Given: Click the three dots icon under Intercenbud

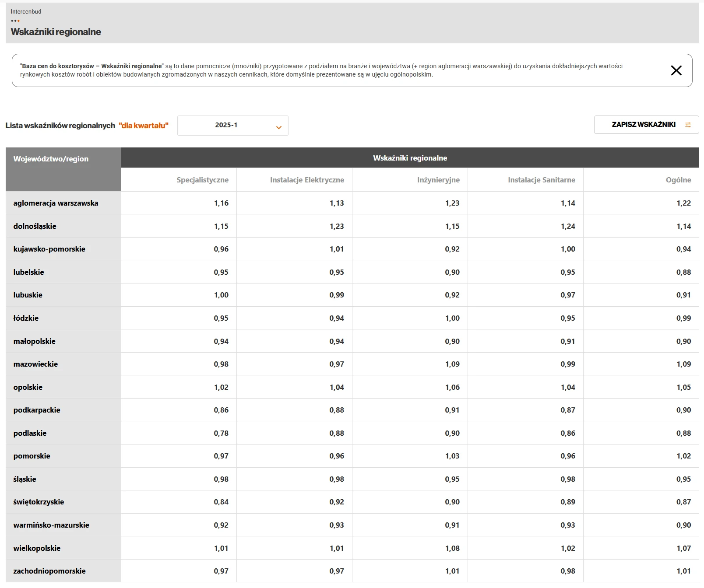Looking at the screenshot, I should tap(15, 21).
